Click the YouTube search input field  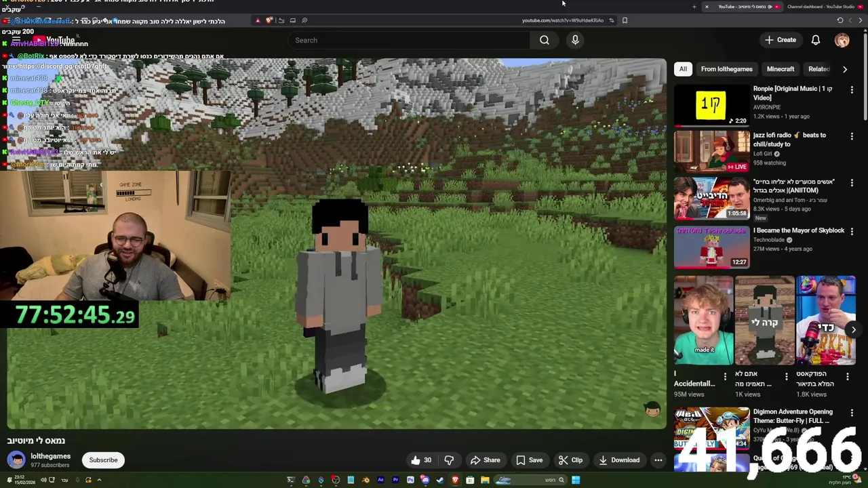click(x=410, y=40)
